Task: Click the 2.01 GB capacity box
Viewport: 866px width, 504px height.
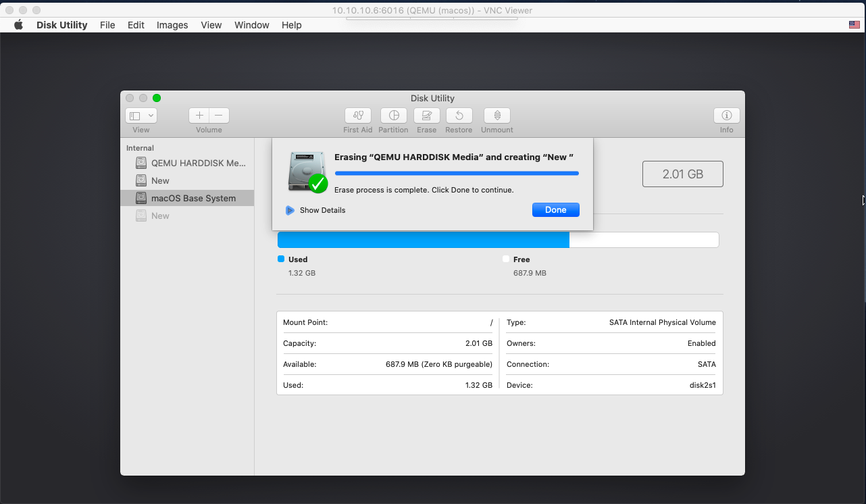Action: 683,174
